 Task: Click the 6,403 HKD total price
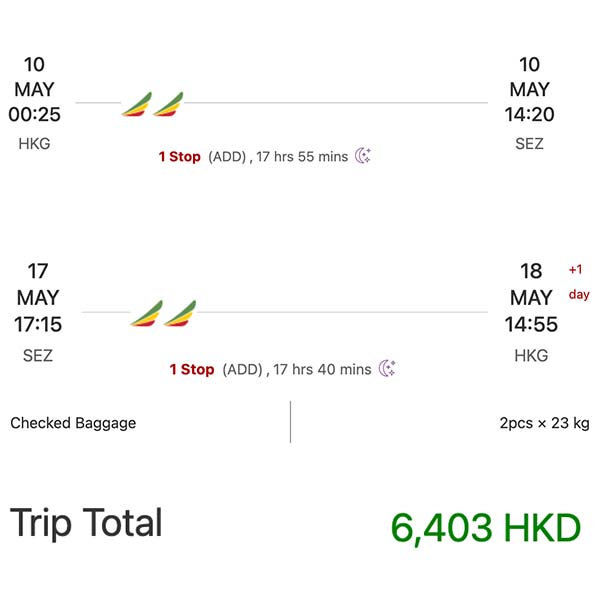click(x=486, y=528)
